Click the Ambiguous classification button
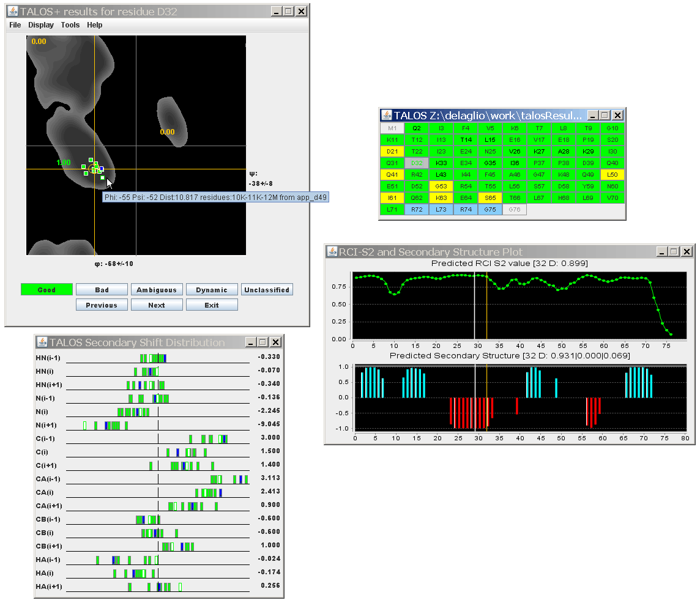This screenshot has width=700, height=603. 157,290
